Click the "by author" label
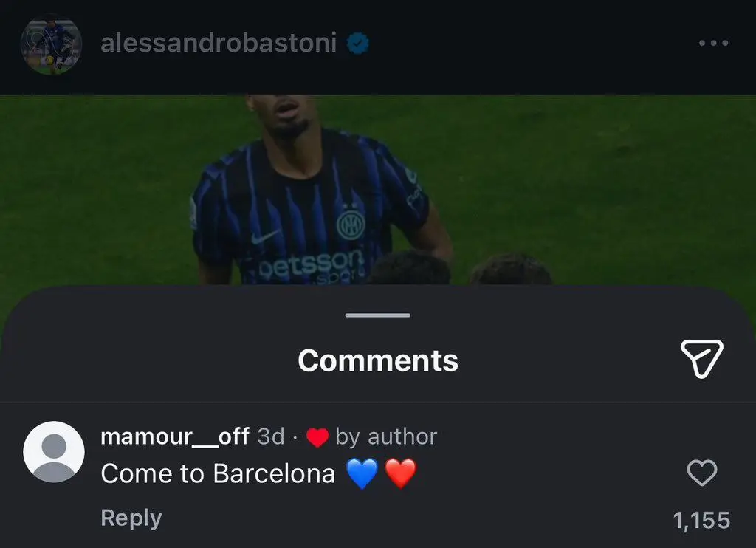Screen dimensions: 756x548 pos(386,437)
